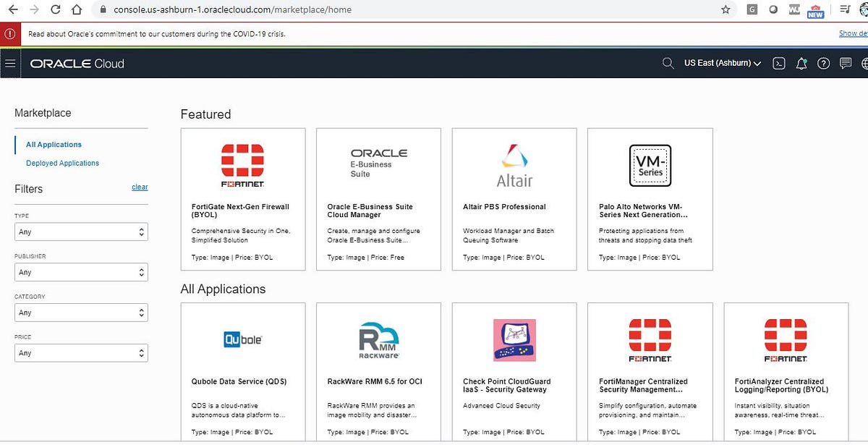Click the NEW badge extension icon

(x=815, y=9)
